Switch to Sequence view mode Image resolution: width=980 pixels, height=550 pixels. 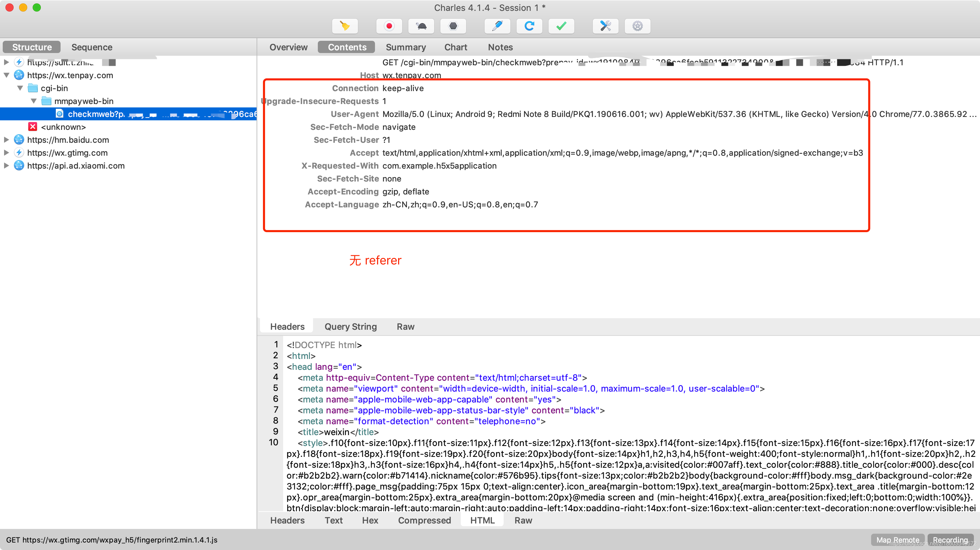pyautogui.click(x=92, y=47)
